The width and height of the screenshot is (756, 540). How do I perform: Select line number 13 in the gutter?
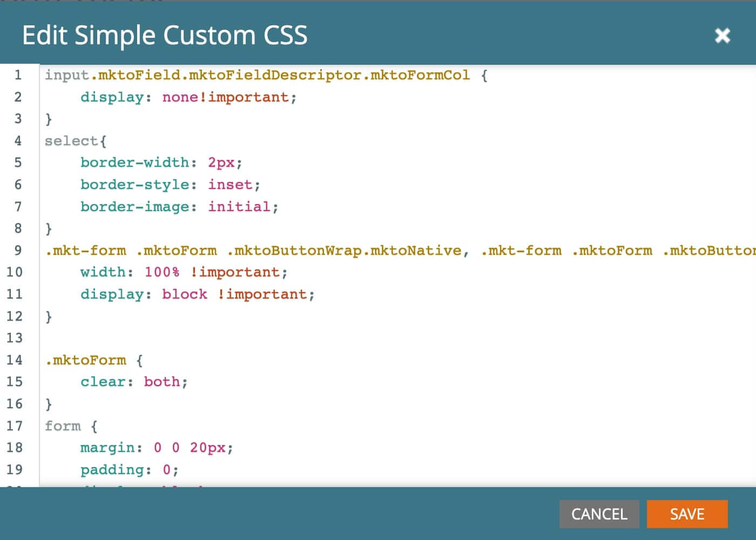coord(15,338)
